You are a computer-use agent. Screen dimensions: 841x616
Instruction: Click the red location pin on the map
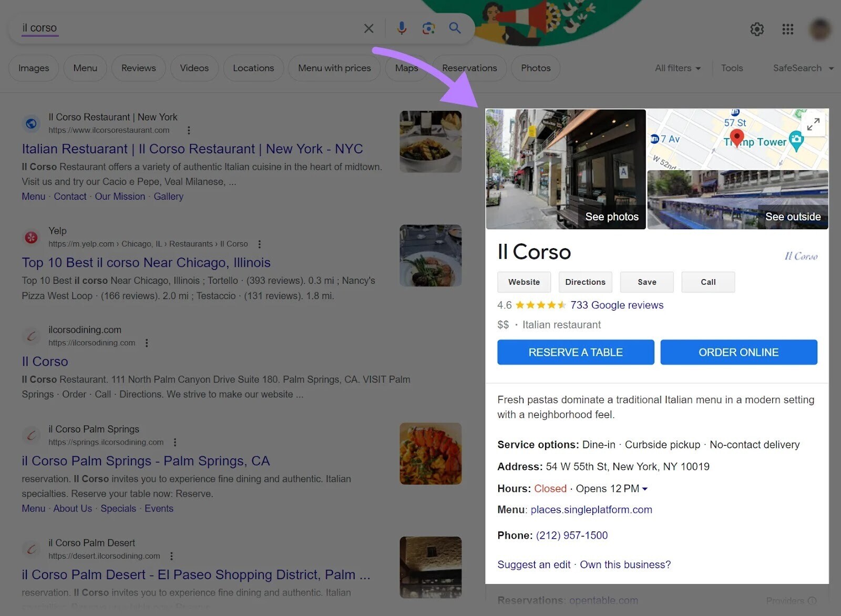point(737,138)
